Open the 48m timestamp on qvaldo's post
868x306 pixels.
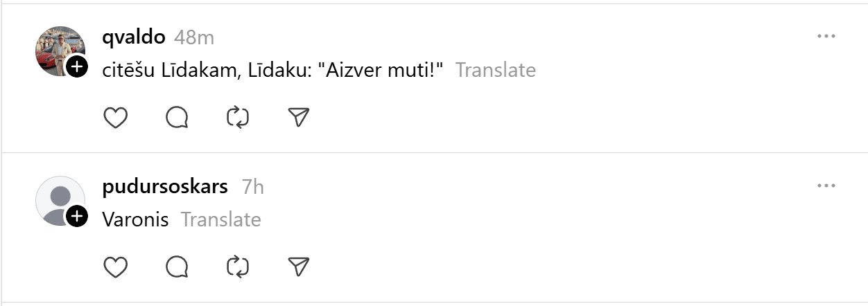(193, 38)
